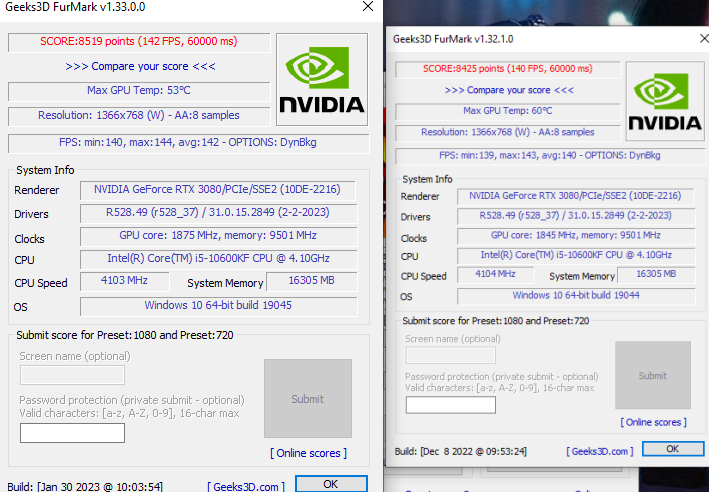Focus password protection field in v1.33.0.0 window

click(x=72, y=433)
